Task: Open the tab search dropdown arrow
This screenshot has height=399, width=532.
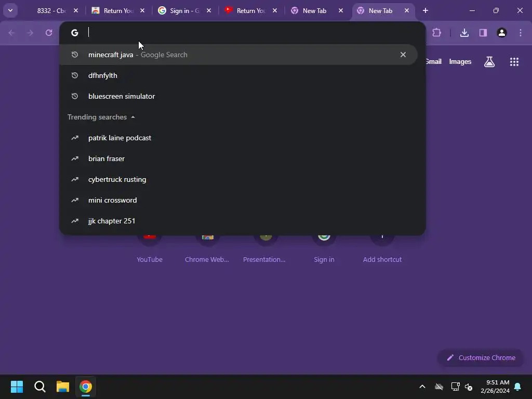Action: coord(10,10)
